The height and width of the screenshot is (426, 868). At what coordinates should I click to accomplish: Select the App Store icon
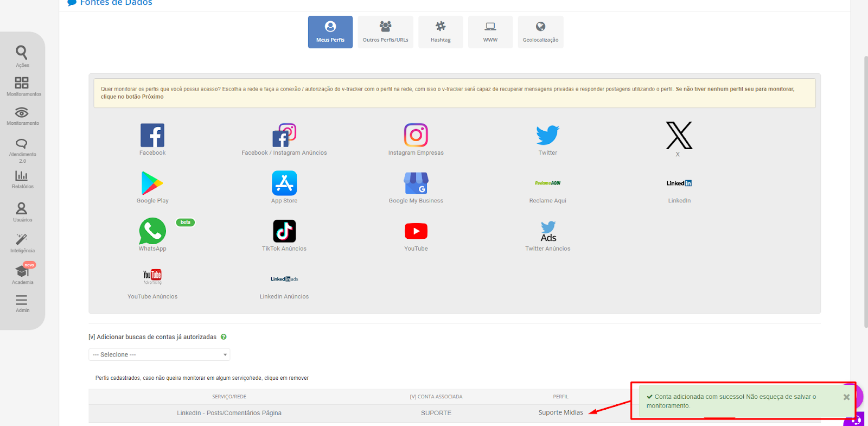coord(284,183)
